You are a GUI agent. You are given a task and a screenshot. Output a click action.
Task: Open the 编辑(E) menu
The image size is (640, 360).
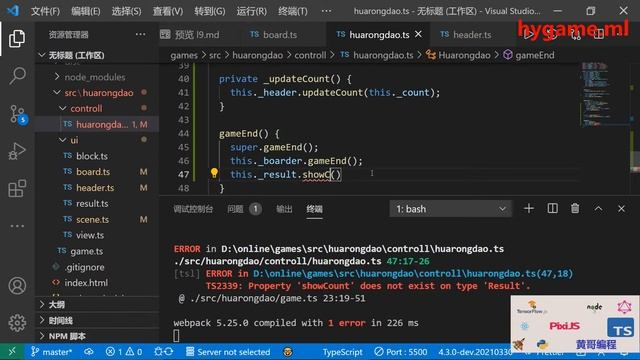tap(85, 11)
